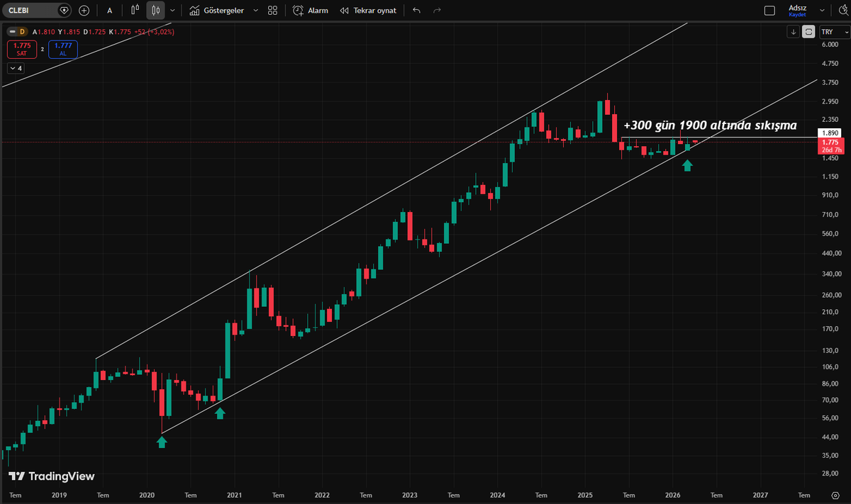Click the close price value K1.775

coord(120,32)
